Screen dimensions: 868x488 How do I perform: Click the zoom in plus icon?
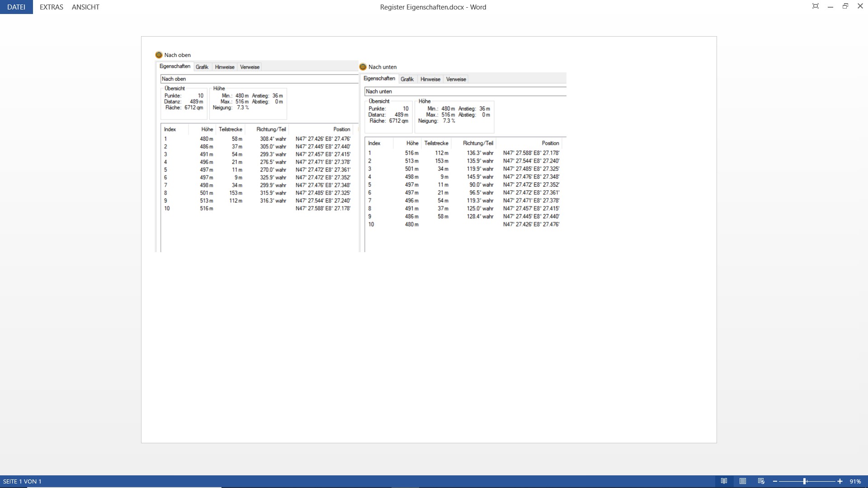[x=840, y=481]
